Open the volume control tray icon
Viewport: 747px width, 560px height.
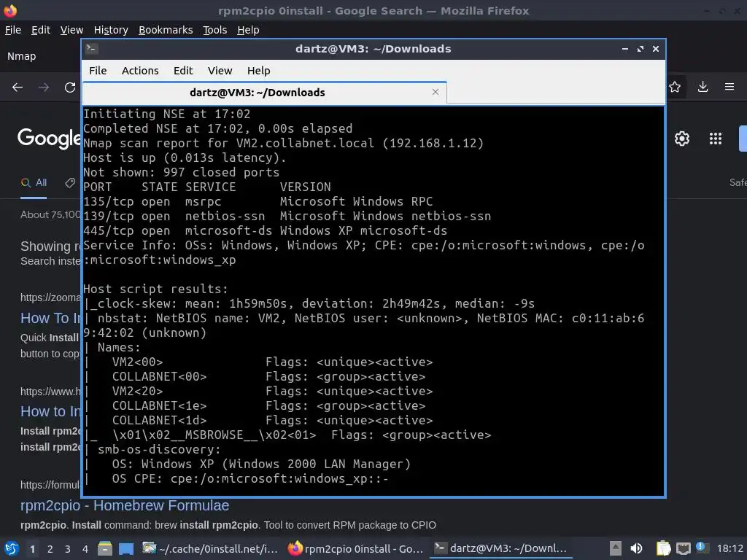tap(636, 548)
